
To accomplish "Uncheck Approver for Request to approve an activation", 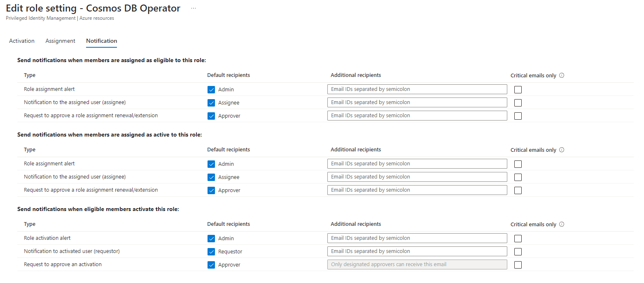I will pyautogui.click(x=211, y=265).
